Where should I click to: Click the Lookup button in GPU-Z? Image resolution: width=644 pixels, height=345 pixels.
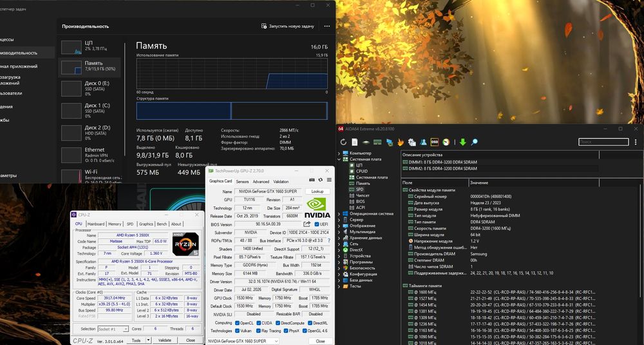pos(317,192)
